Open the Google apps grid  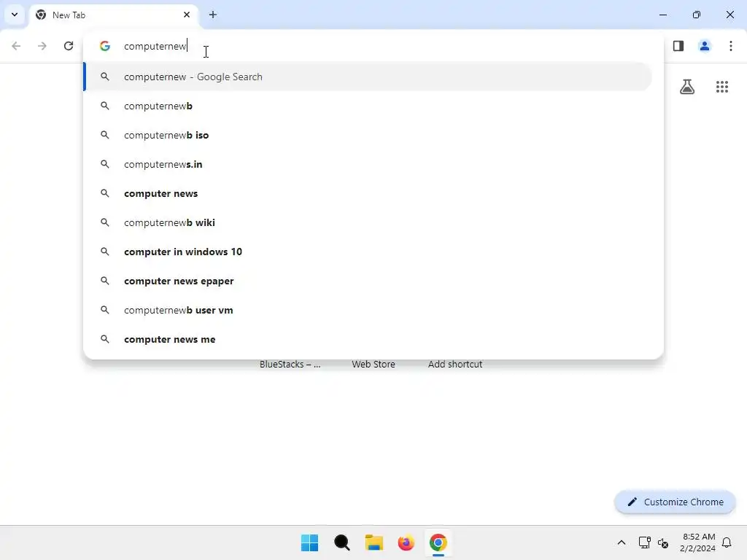click(x=722, y=87)
